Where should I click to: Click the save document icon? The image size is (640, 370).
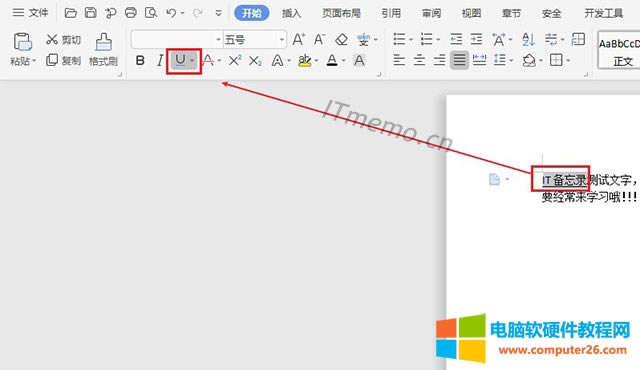coord(90,13)
